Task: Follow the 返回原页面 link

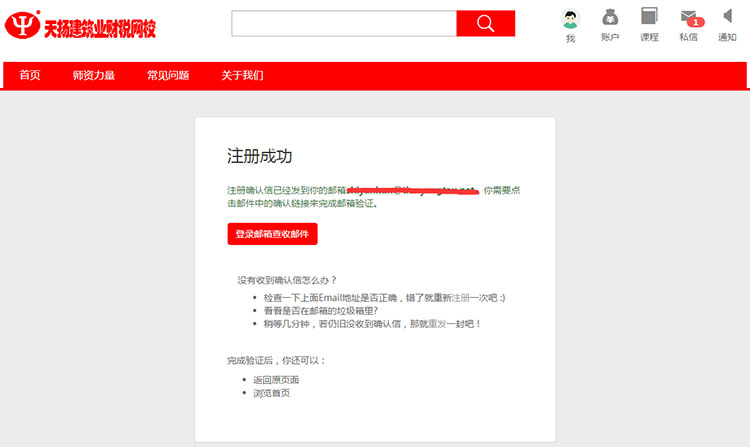Action: [276, 380]
